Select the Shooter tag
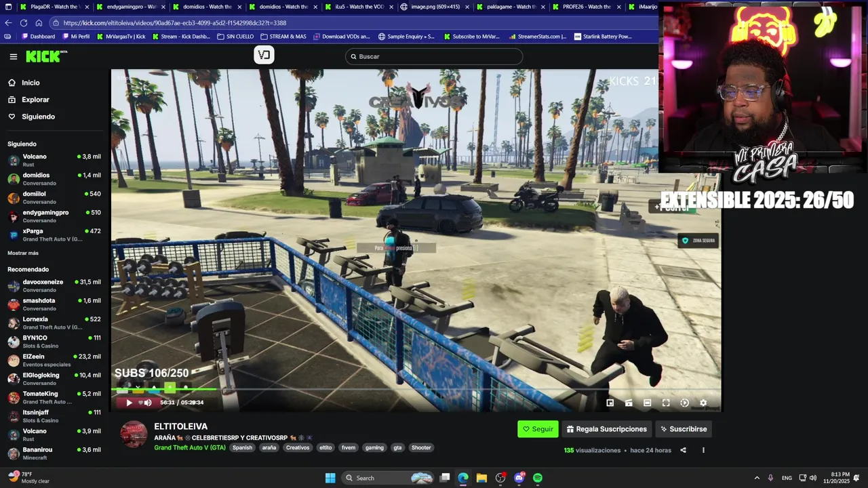868x488 pixels. coord(421,447)
